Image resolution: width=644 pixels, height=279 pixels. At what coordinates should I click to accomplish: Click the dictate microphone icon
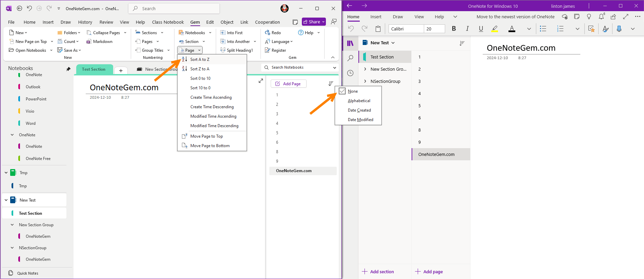(x=619, y=29)
